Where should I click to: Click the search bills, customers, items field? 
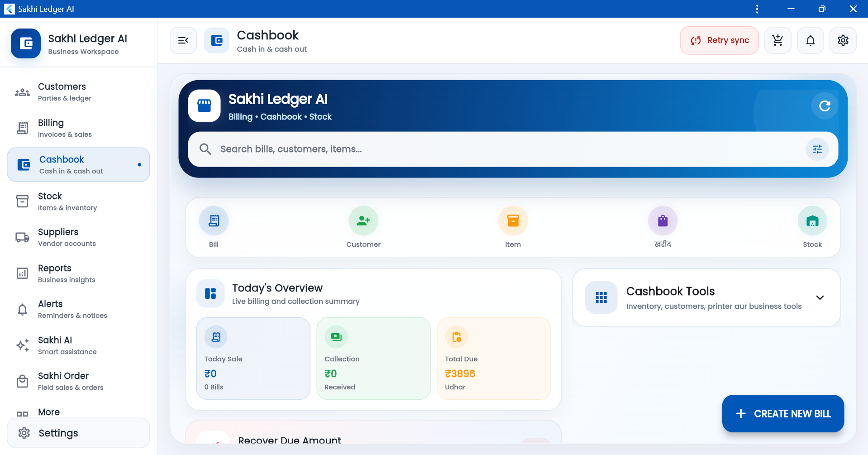(513, 149)
